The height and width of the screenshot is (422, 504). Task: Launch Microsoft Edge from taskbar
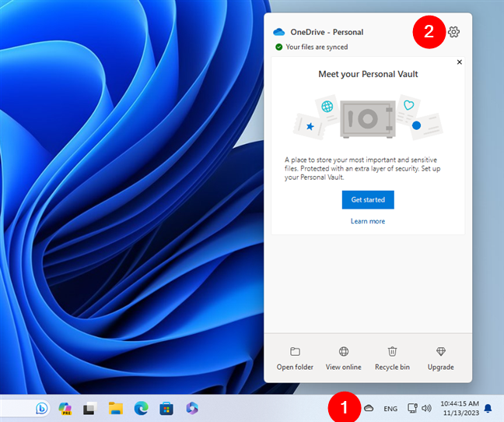141,408
